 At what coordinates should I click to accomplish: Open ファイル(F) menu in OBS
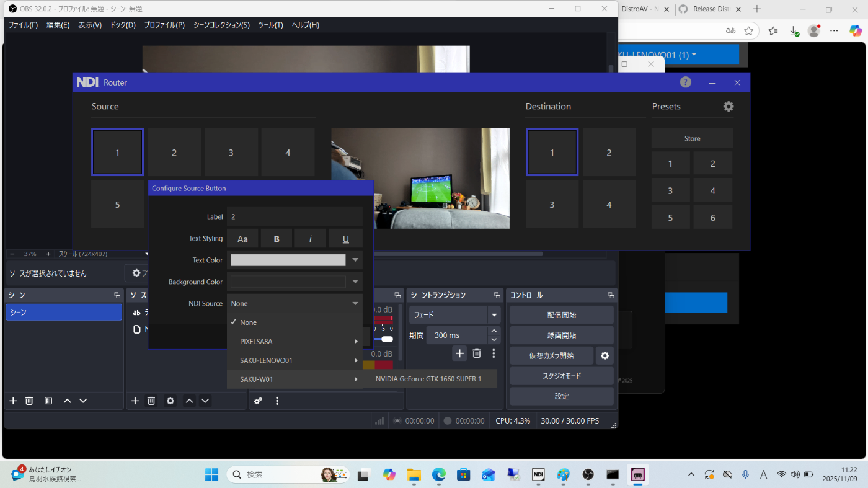click(23, 25)
